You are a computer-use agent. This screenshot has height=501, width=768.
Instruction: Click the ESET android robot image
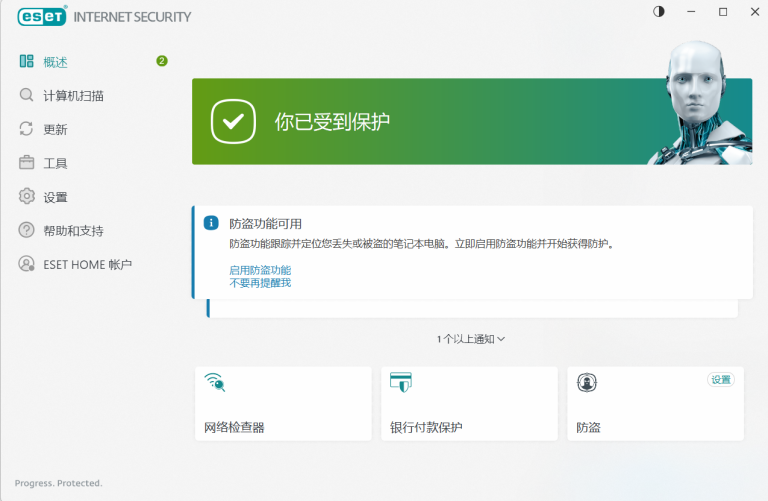[700, 103]
